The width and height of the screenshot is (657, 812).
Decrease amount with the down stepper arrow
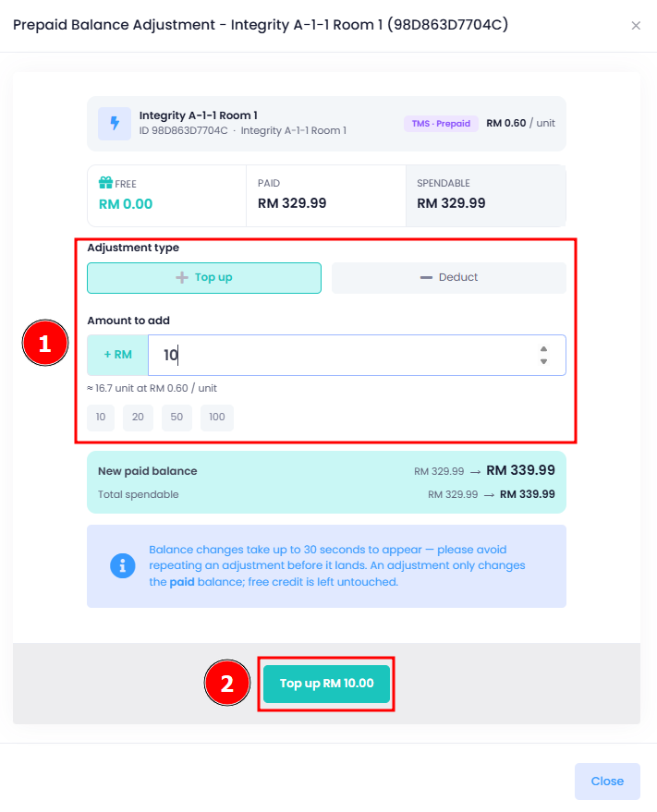pos(543,361)
